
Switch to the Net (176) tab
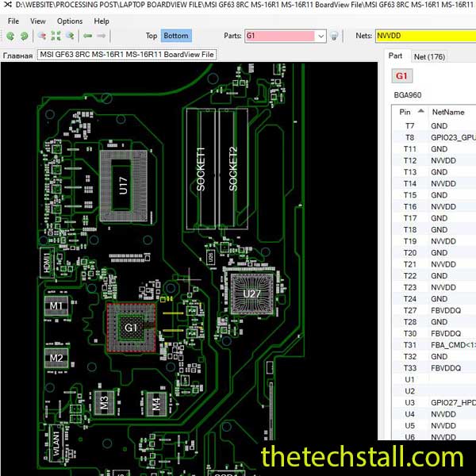pyautogui.click(x=429, y=56)
